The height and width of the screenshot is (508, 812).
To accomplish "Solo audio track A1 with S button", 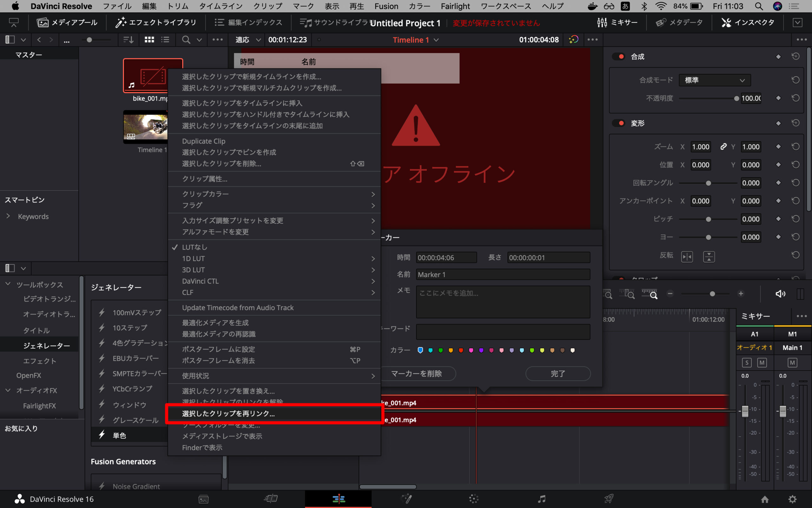I will (747, 363).
